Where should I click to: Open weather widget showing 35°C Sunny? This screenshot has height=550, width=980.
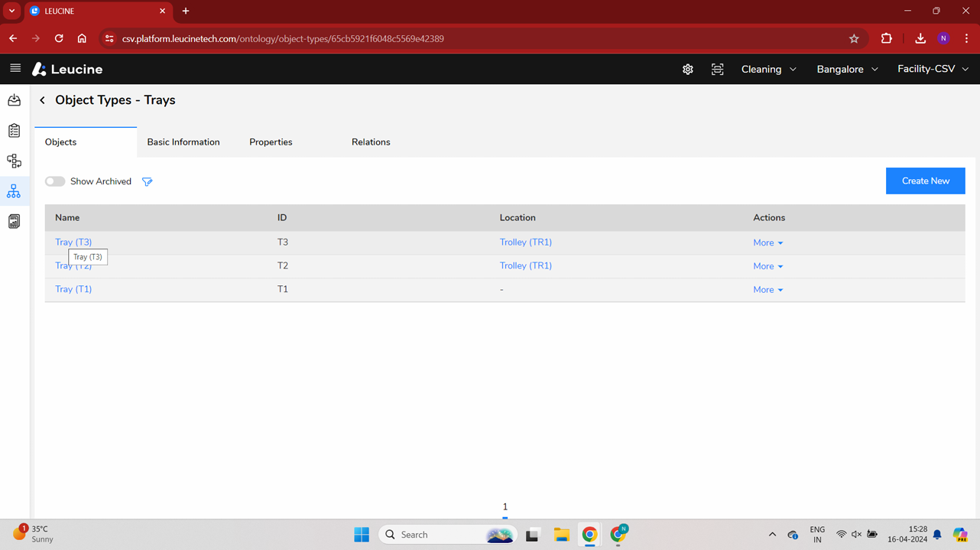(34, 534)
